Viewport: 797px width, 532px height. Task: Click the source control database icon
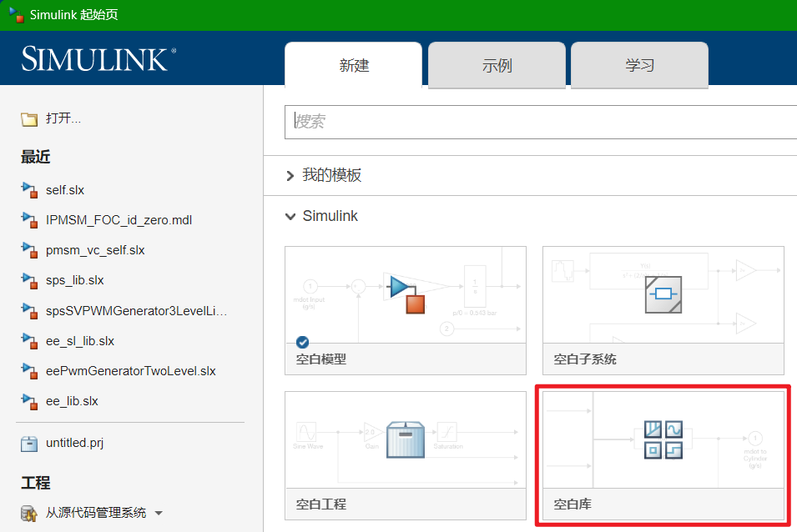29,513
